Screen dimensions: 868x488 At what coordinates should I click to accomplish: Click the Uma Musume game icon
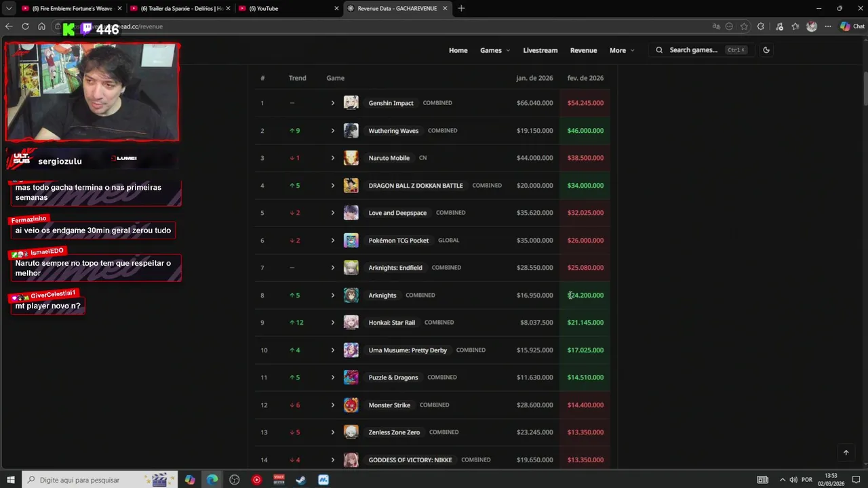351,350
